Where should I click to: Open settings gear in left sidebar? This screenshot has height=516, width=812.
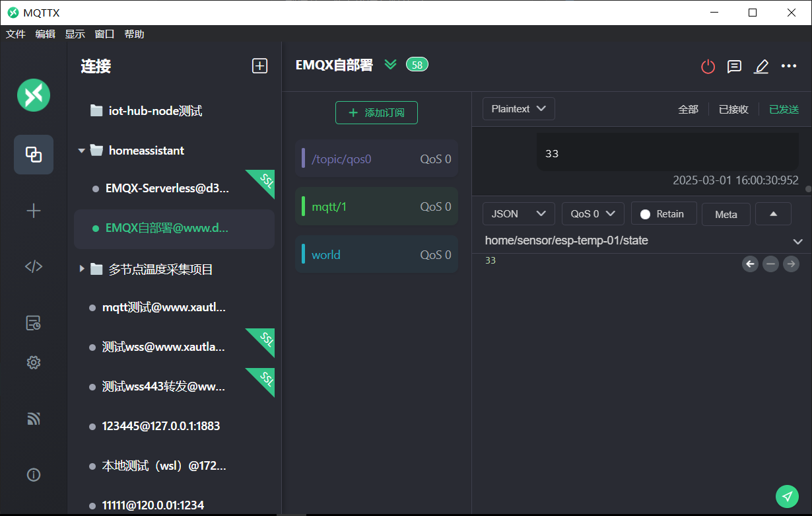pyautogui.click(x=34, y=362)
